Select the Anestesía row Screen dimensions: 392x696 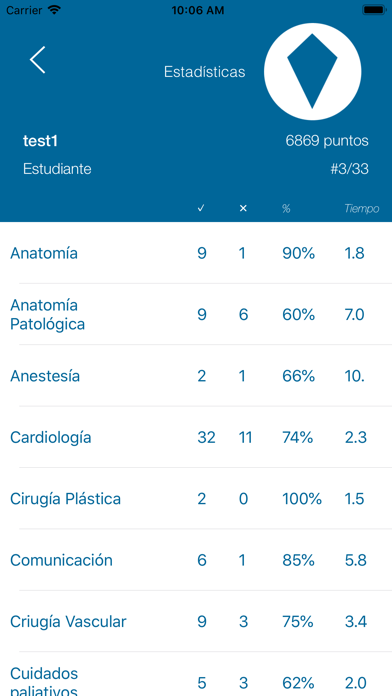(x=196, y=376)
